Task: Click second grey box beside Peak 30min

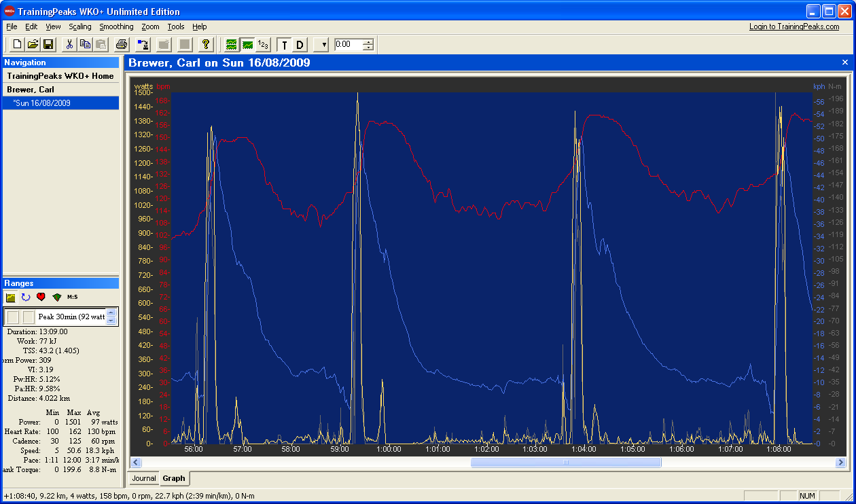Action: pos(29,317)
